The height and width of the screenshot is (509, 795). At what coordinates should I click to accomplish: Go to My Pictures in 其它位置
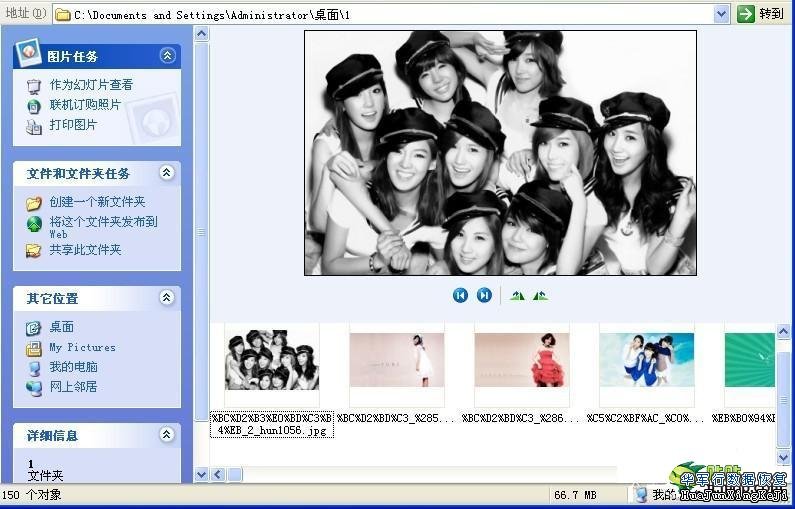(x=82, y=347)
